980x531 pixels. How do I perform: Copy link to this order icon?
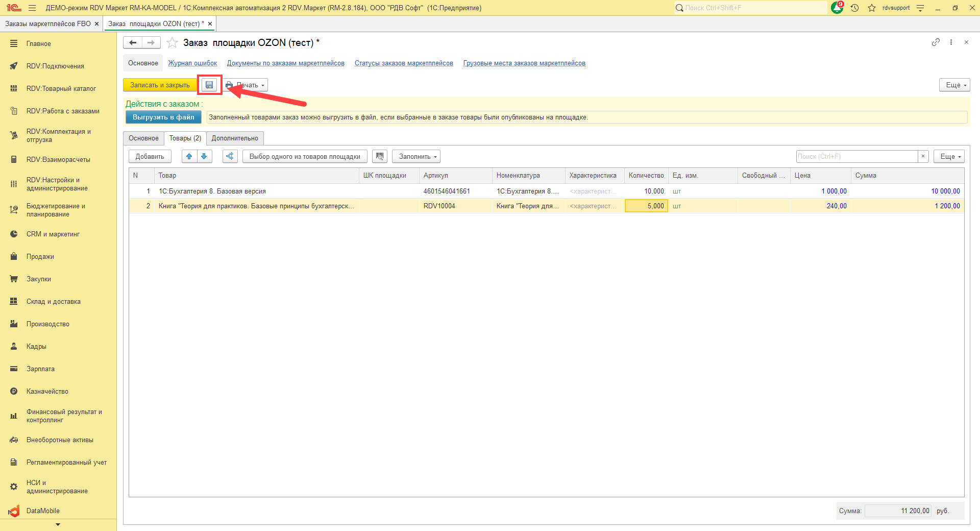(x=936, y=42)
